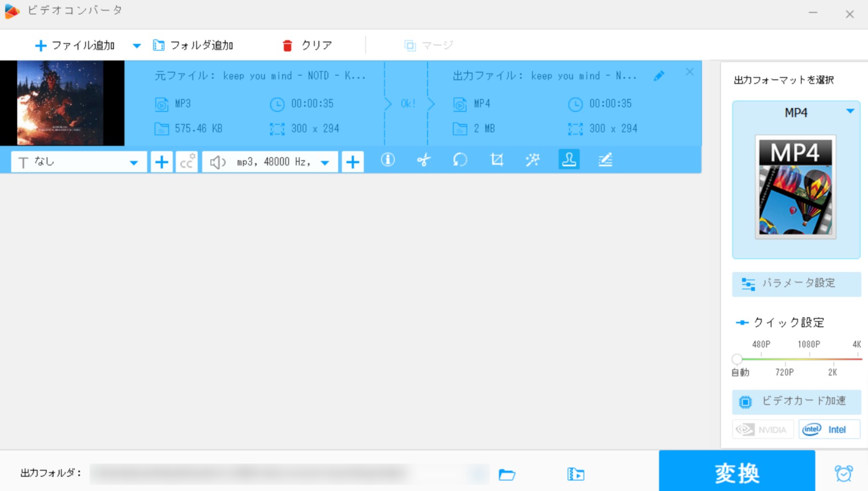Click the ファイル追加 add file button
The height and width of the screenshot is (491, 868).
[75, 45]
